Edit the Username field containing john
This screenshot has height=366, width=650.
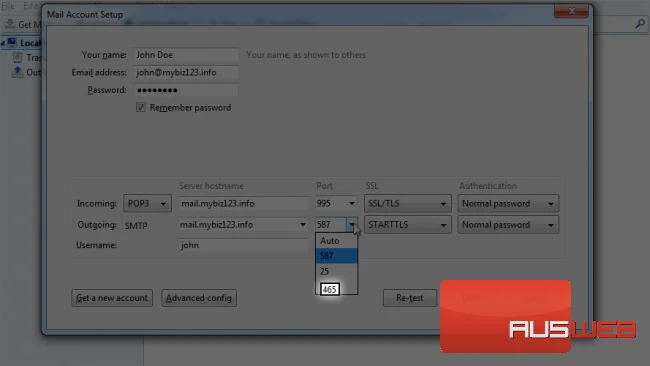(x=243, y=245)
